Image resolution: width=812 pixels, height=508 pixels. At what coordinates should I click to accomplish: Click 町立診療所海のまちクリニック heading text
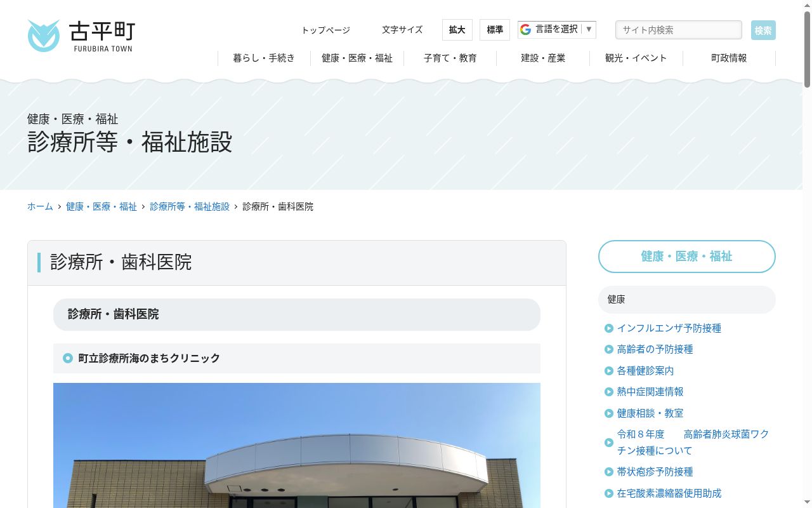pos(149,358)
